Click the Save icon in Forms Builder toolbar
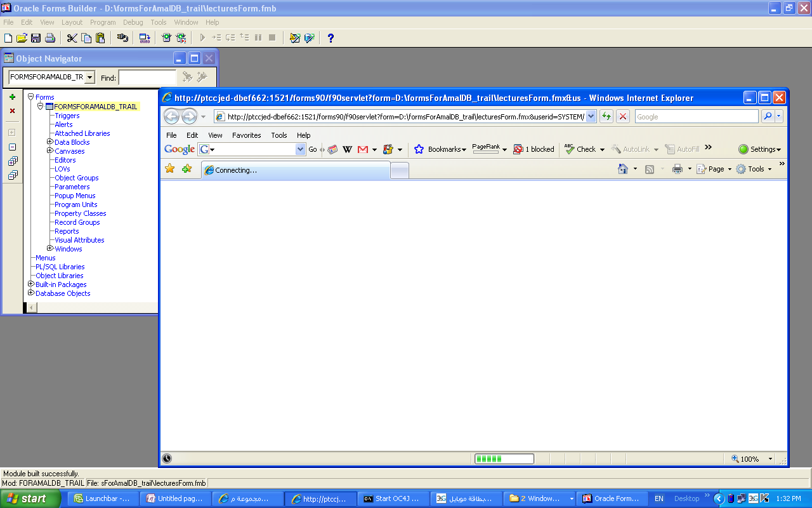 pyautogui.click(x=36, y=38)
